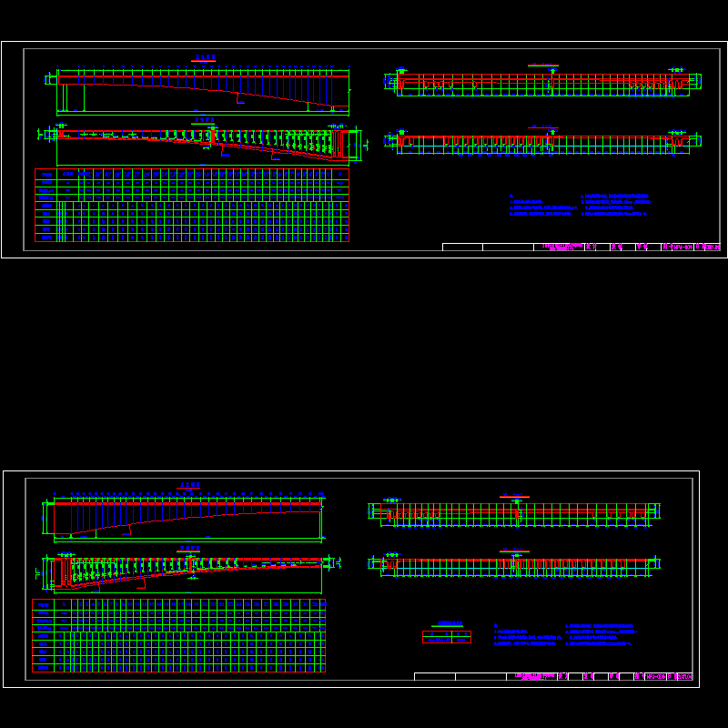Click the small red-bordered table in lower sheet

[446, 637]
